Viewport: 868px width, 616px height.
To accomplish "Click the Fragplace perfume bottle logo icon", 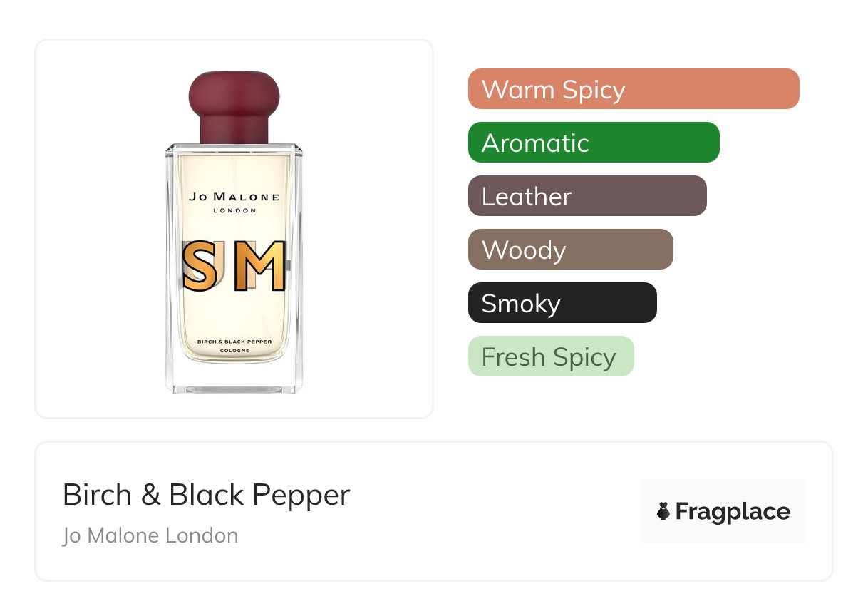I will pos(663,511).
